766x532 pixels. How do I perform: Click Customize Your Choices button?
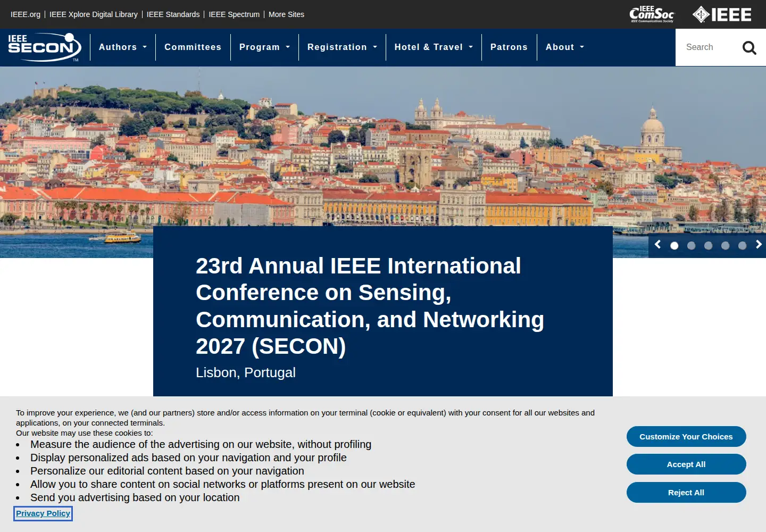686,437
